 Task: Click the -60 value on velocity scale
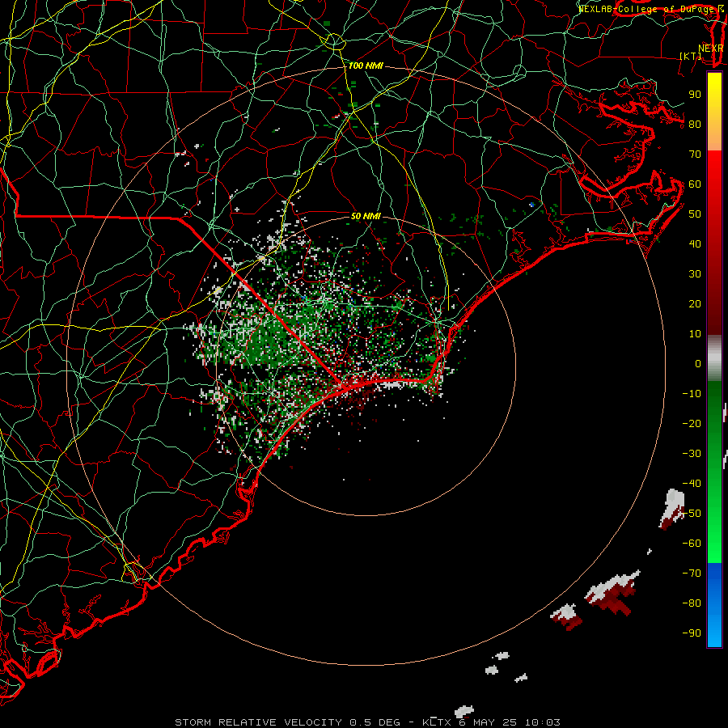692,544
